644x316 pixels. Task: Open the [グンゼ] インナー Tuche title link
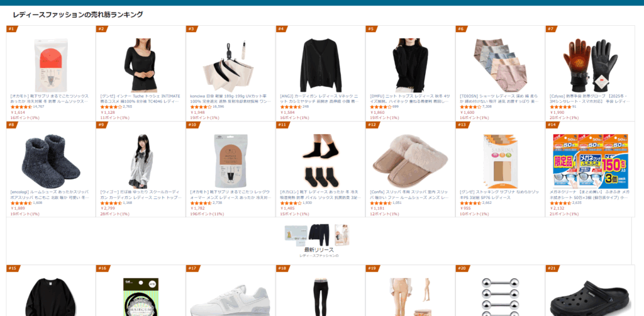point(140,99)
